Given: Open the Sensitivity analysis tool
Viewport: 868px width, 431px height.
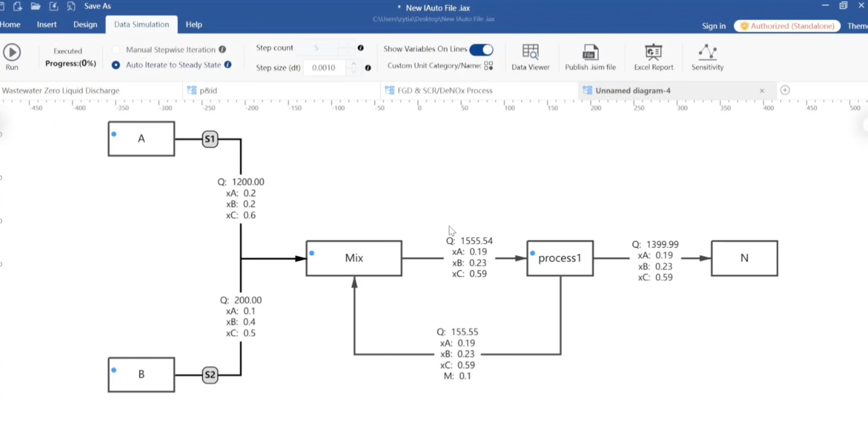Looking at the screenshot, I should click(x=707, y=57).
